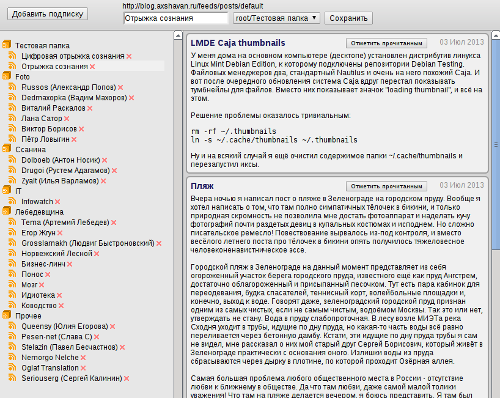Open the Nemorgo Nelche feed
The width and height of the screenshot is (500, 398).
click(x=50, y=357)
